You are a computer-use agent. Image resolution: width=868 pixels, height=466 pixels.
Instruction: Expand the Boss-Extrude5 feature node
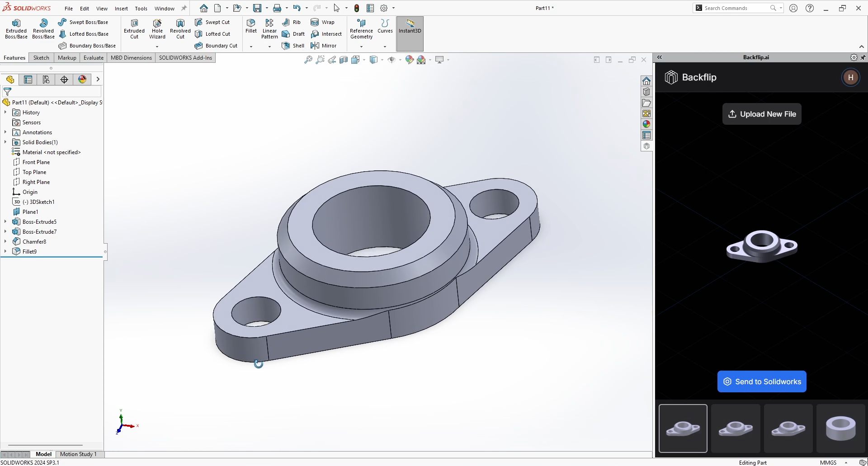(5, 222)
